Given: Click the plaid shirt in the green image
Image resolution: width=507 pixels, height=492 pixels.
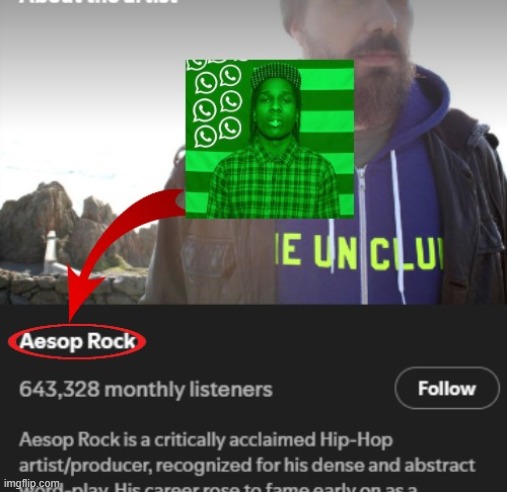Looking at the screenshot, I should (272, 182).
